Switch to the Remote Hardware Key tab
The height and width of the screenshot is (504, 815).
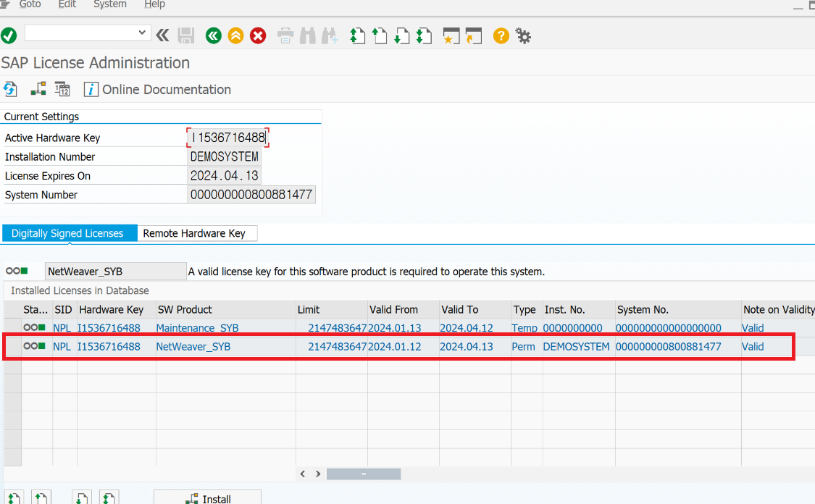197,233
